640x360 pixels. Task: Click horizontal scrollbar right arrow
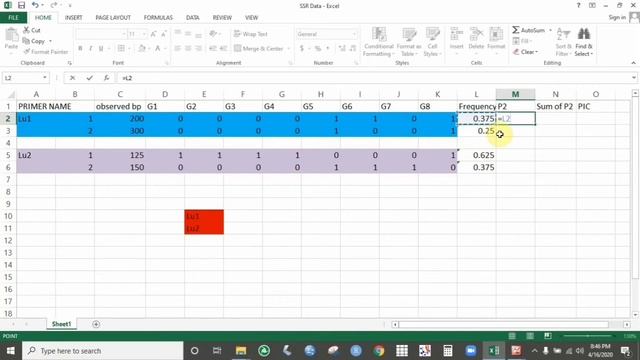point(627,324)
